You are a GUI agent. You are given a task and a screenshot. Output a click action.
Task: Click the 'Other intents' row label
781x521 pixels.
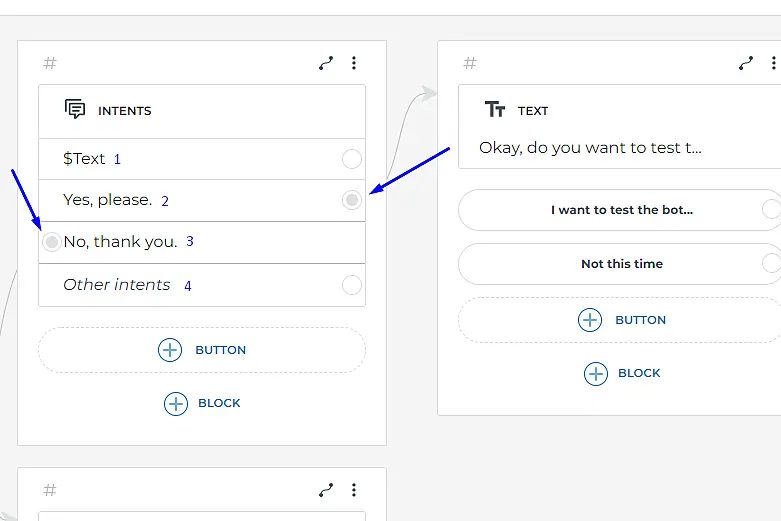[x=117, y=285]
